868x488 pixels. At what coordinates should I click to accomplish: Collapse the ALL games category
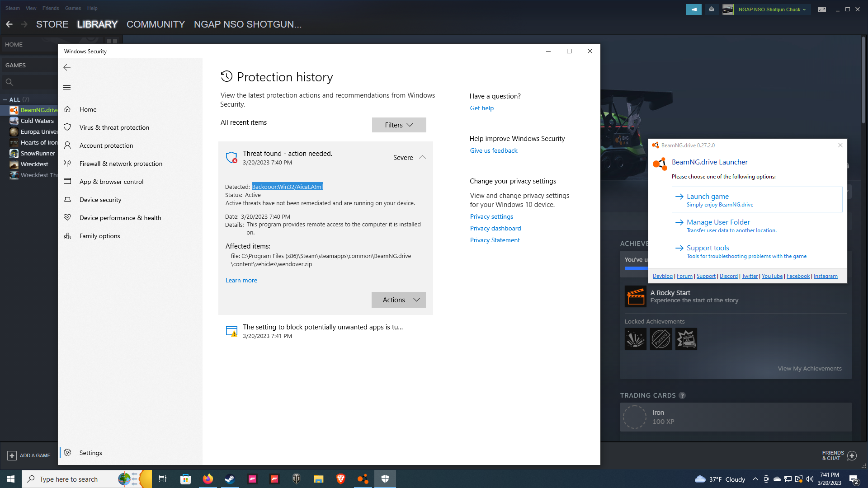pos(5,99)
